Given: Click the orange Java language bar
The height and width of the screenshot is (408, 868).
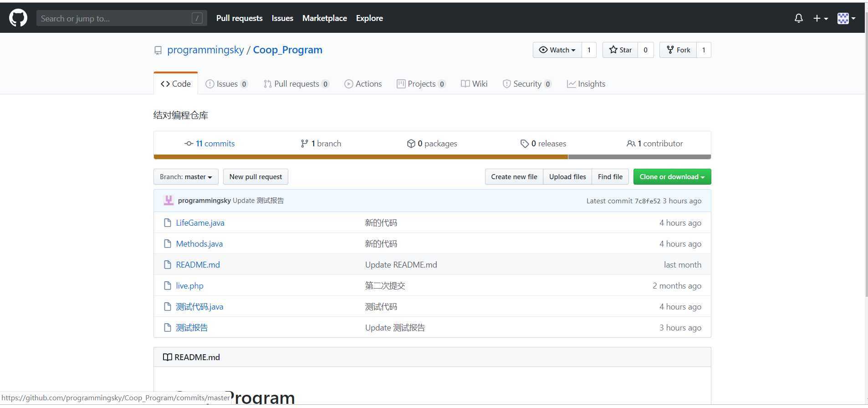Looking at the screenshot, I should 361,157.
